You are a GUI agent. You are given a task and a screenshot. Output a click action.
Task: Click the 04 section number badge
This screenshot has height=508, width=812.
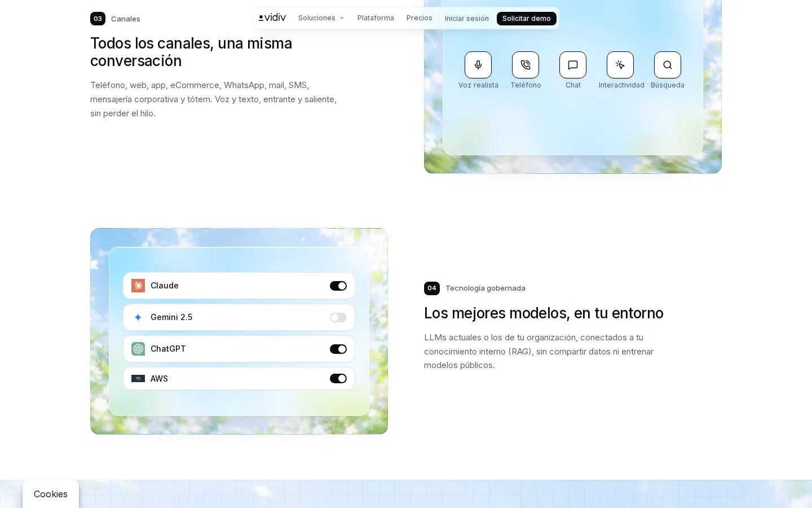click(x=432, y=288)
